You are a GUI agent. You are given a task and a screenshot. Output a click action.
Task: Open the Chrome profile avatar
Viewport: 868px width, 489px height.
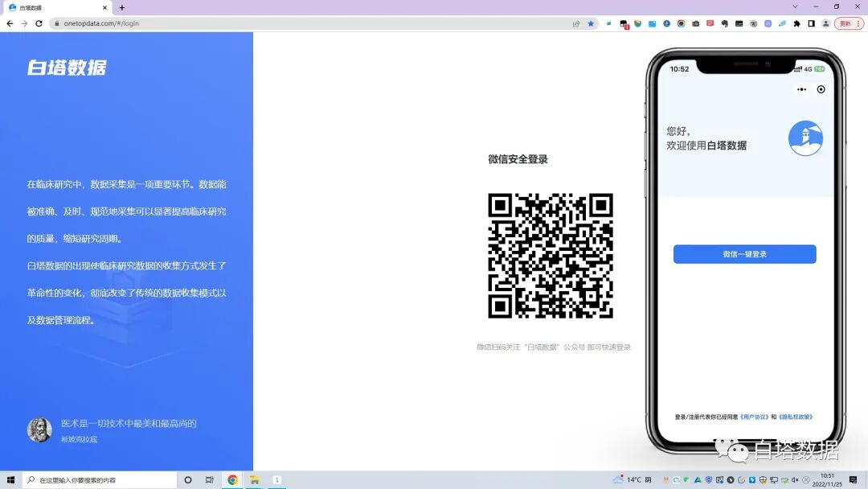pyautogui.click(x=826, y=24)
